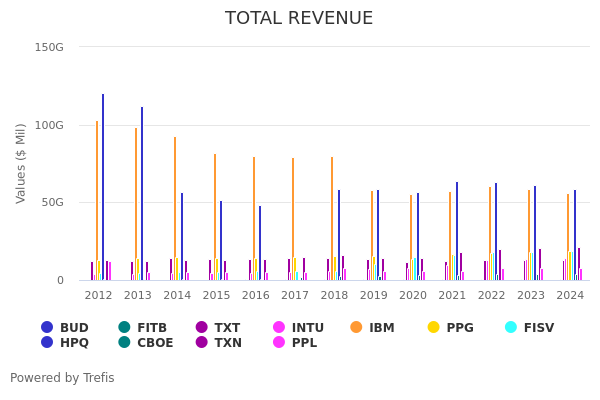Image resolution: width=600 pixels, height=400 pixels.
Task: Click the yellow PPG legend marker
Action: click(x=433, y=327)
